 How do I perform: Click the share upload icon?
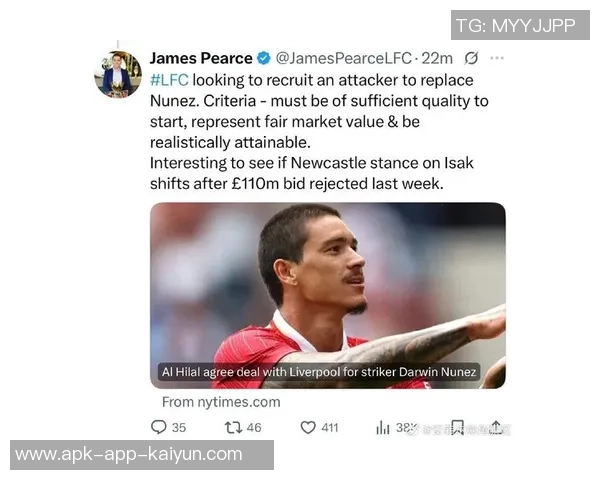[x=495, y=428]
